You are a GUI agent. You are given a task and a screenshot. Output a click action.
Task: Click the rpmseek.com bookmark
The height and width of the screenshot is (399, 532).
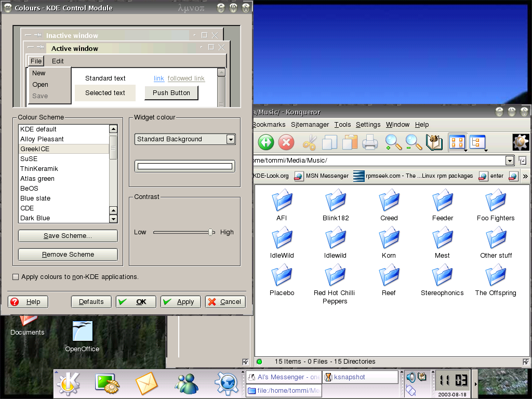coord(413,176)
